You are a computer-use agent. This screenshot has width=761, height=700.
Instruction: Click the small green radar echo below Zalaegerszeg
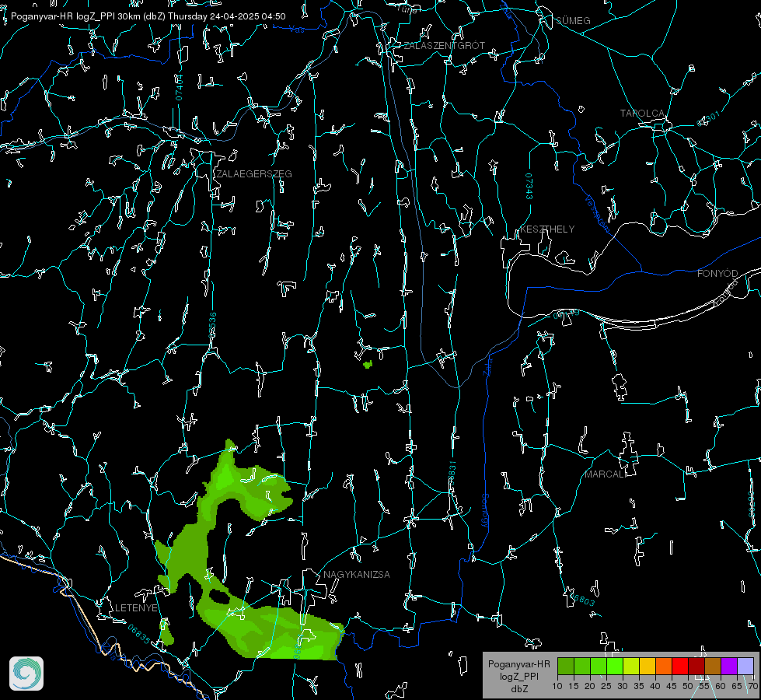pos(368,364)
